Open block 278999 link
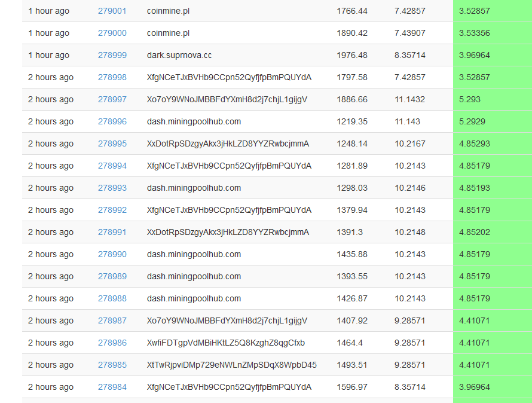 [x=112, y=55]
